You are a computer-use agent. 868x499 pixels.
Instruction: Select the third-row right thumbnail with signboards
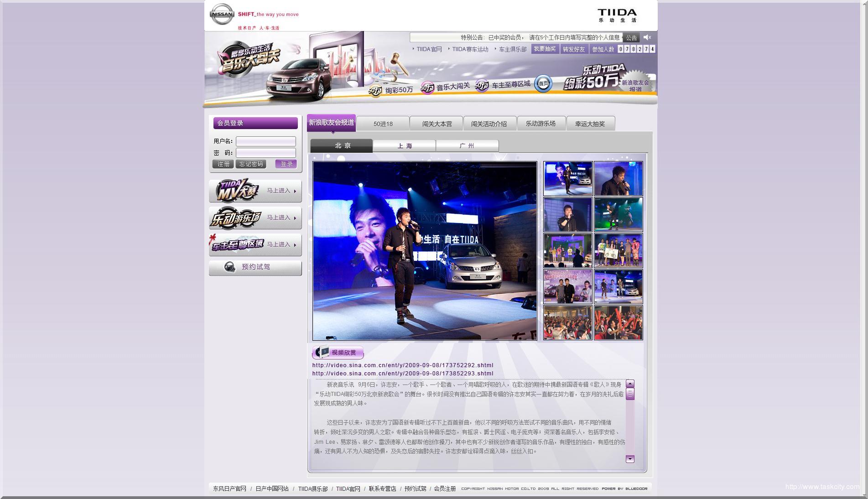(x=618, y=250)
